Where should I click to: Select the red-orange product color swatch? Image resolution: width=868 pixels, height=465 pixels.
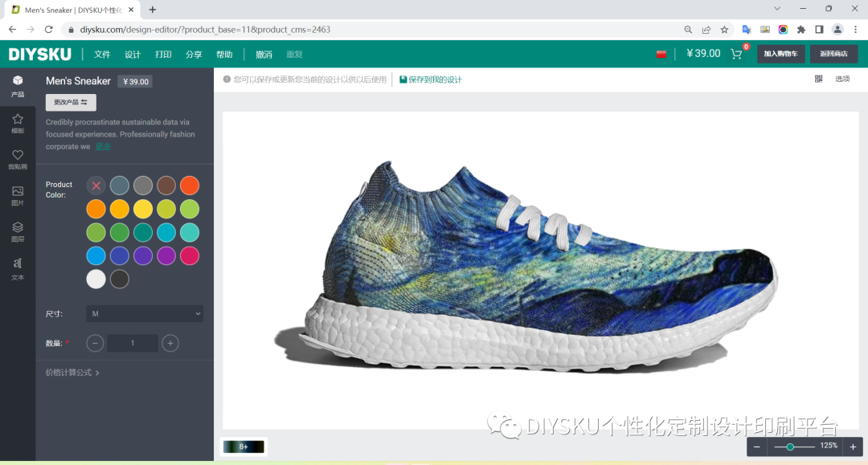190,186
